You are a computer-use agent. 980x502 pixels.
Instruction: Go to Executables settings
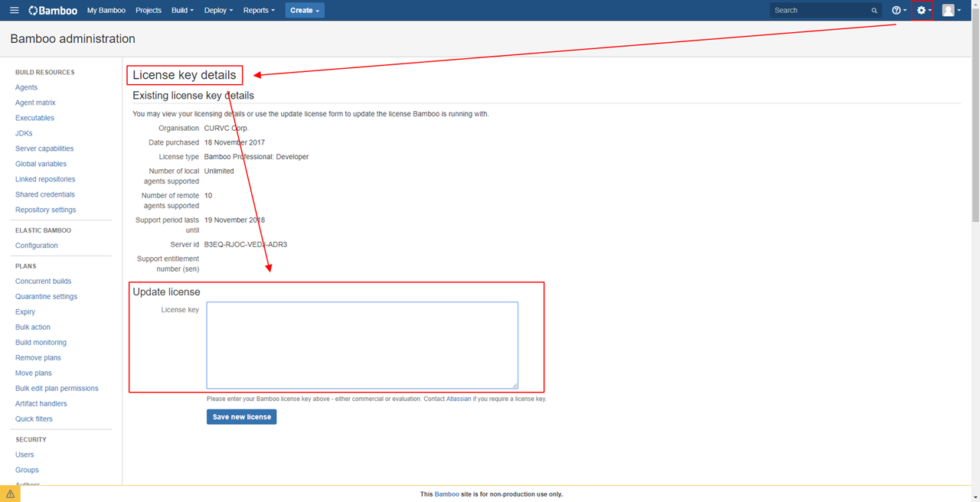pyautogui.click(x=34, y=118)
